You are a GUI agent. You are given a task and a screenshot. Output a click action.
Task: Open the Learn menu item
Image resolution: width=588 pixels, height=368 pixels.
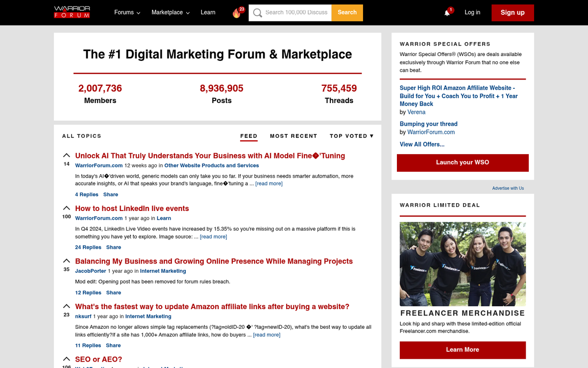[208, 12]
